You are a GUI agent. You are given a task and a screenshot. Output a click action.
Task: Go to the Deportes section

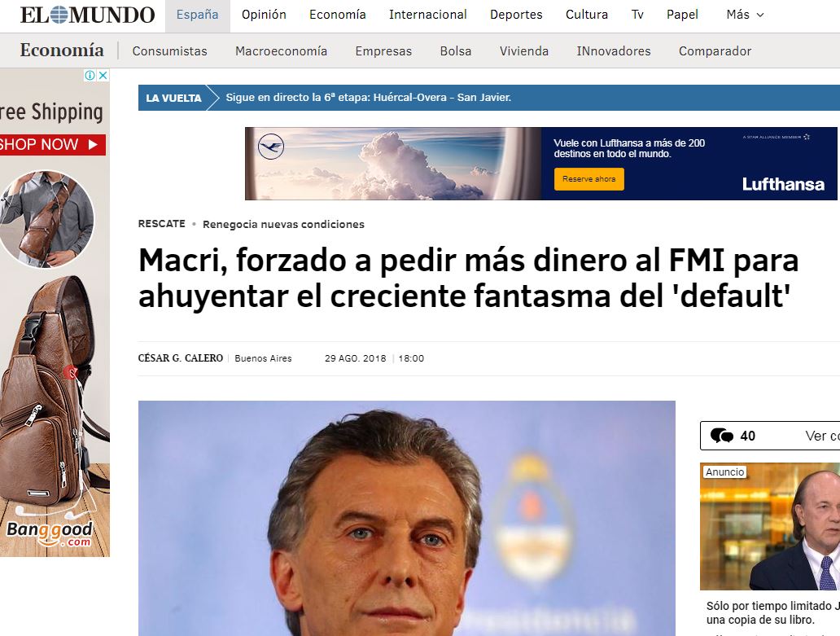click(516, 15)
